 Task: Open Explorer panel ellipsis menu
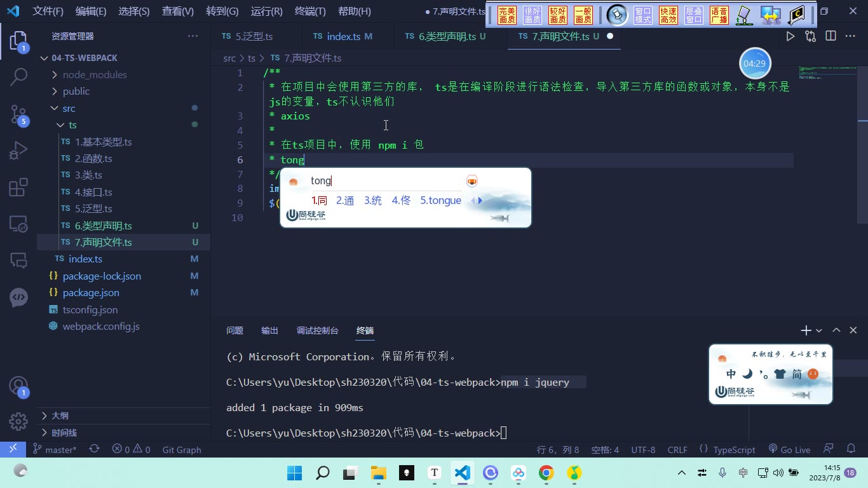click(x=193, y=36)
